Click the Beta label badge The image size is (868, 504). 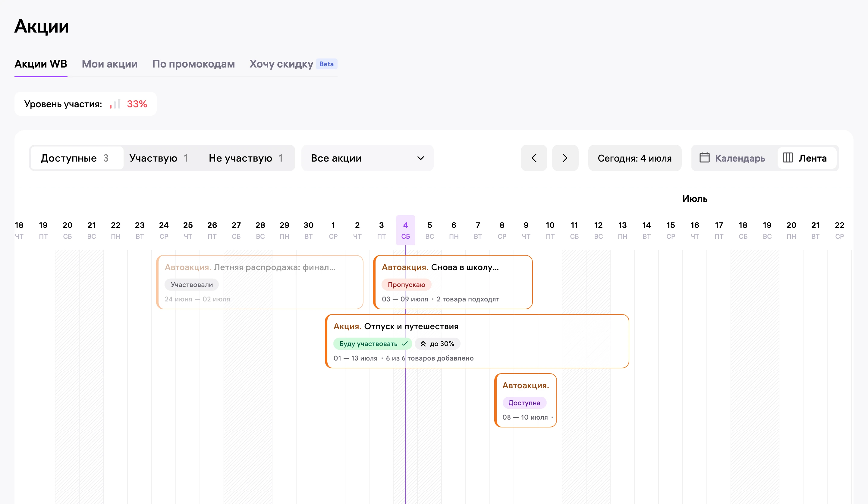coord(326,64)
